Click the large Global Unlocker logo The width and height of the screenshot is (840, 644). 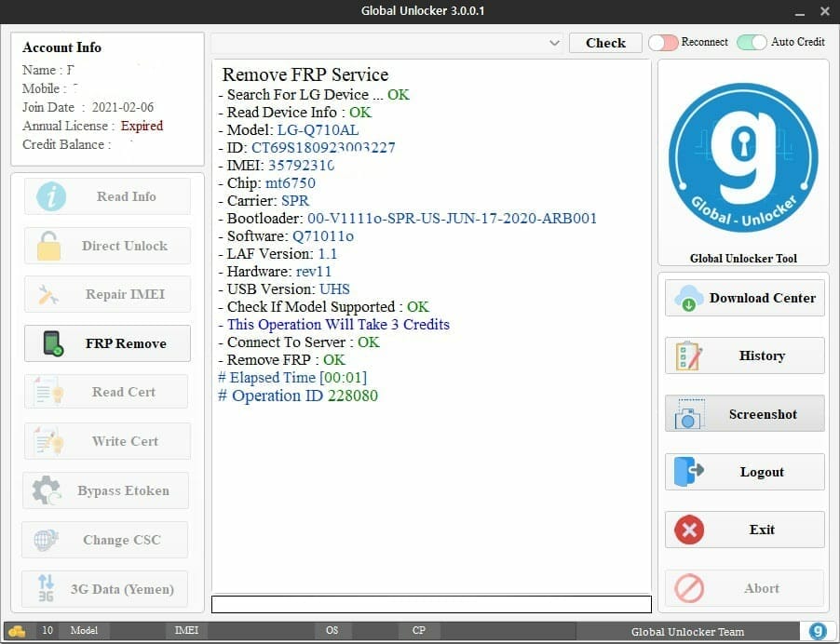click(743, 157)
